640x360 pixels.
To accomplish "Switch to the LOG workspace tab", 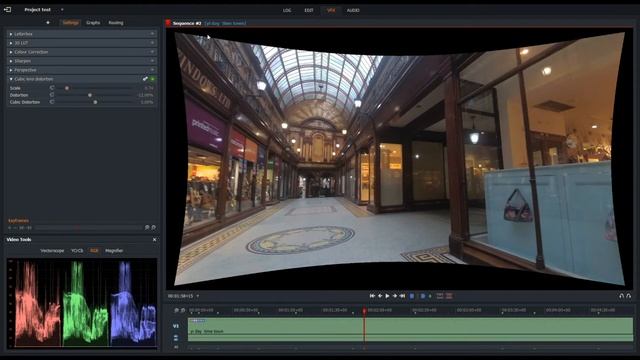I will [287, 10].
